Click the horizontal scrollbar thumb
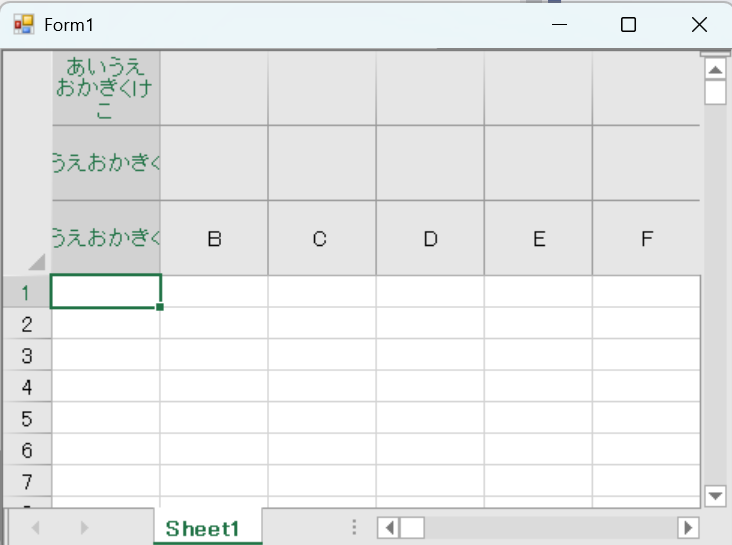This screenshot has width=732, height=545. [x=412, y=528]
